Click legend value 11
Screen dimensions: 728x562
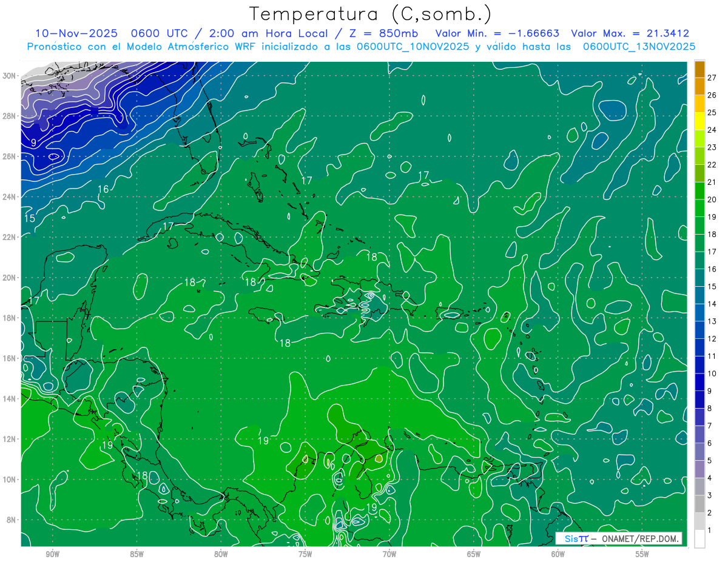click(712, 356)
